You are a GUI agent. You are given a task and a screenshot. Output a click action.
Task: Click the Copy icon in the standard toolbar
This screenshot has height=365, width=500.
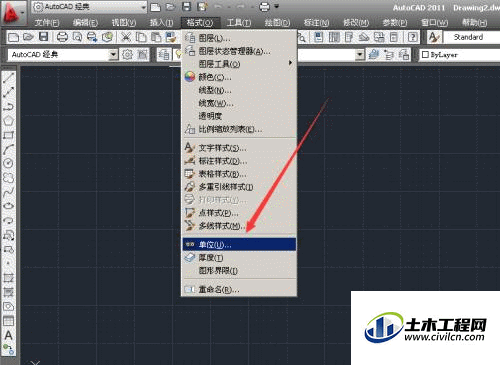click(141, 37)
